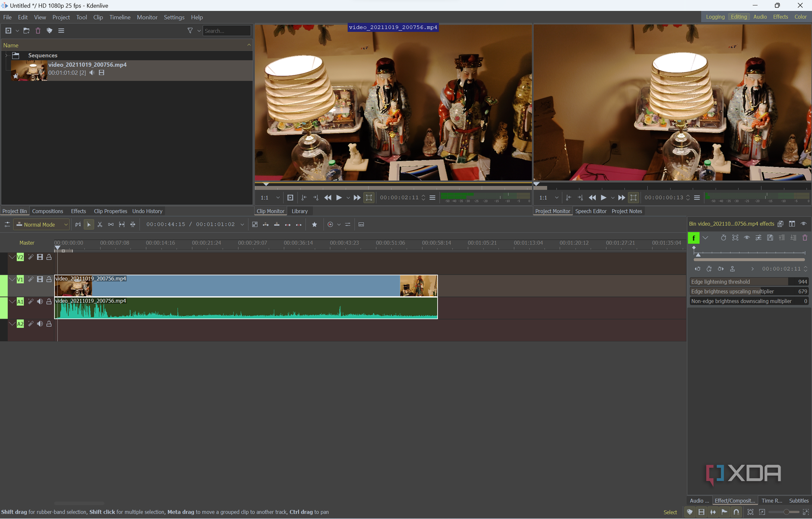This screenshot has height=519, width=812.
Task: Collapse the V1 track with its chevron
Action: (x=12, y=279)
